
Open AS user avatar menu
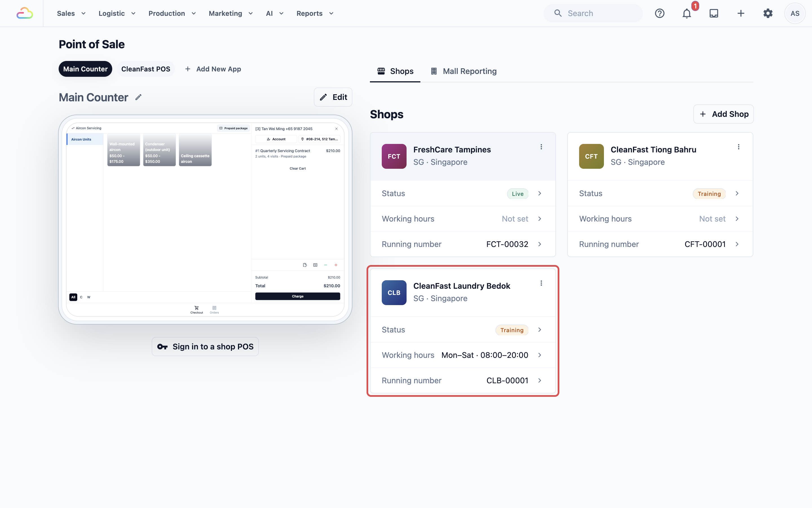[x=795, y=14]
